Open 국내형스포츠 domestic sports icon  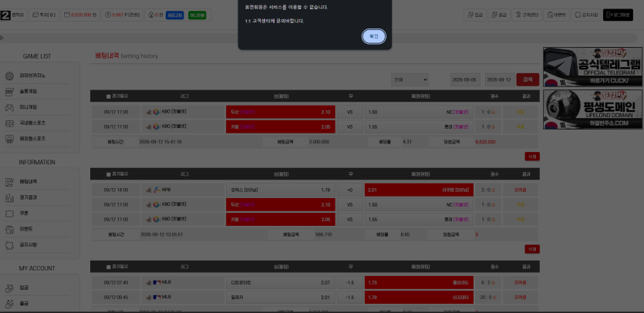pos(9,123)
